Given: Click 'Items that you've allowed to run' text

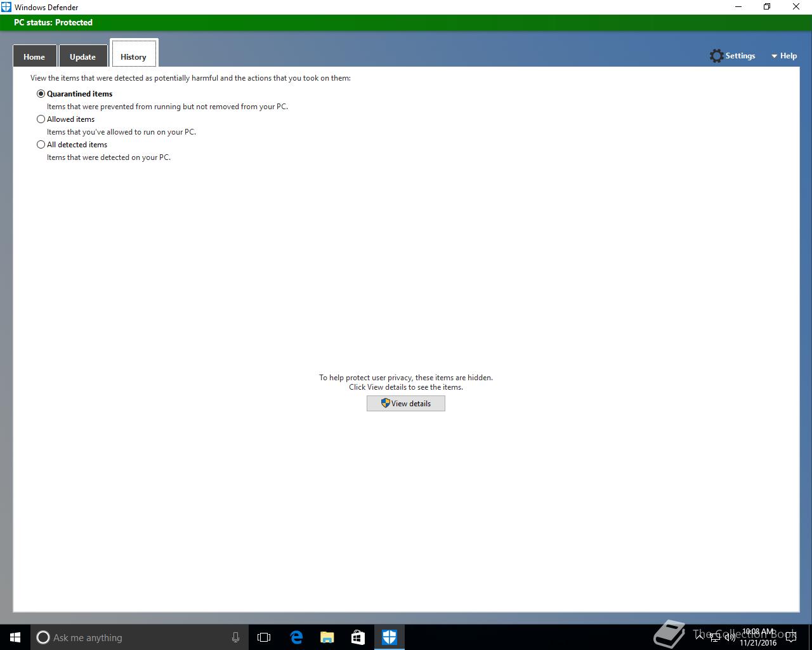Looking at the screenshot, I should (x=121, y=132).
